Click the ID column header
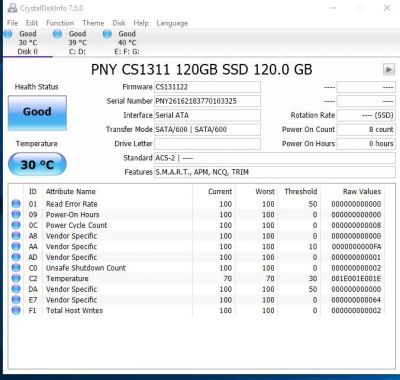Image resolution: width=400 pixels, height=380 pixels. pyautogui.click(x=33, y=192)
